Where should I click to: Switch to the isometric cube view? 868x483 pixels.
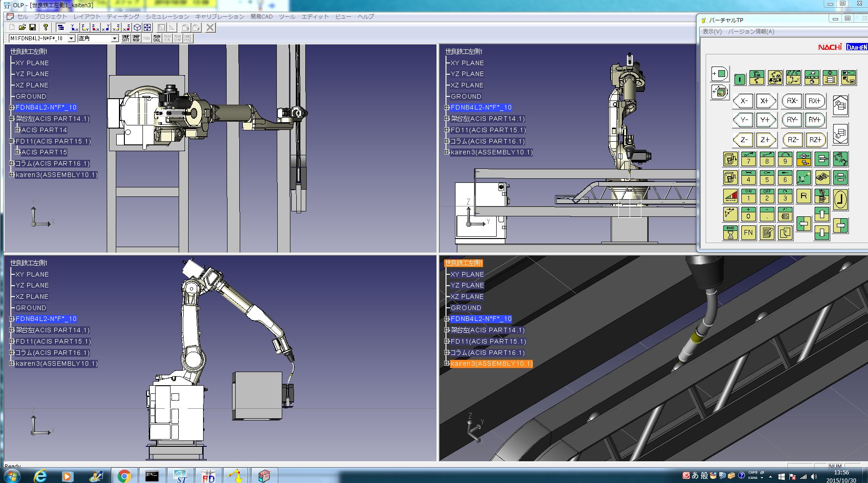click(137, 28)
